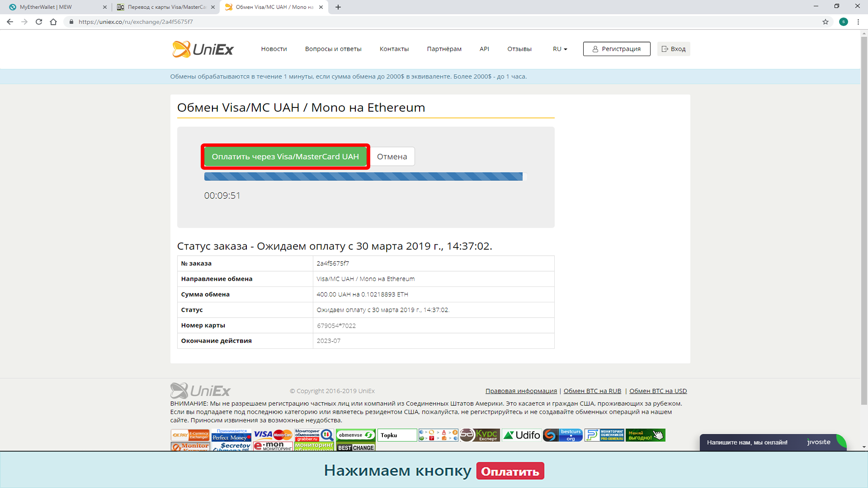
Task: Go back to the previous page
Action: tap(10, 22)
